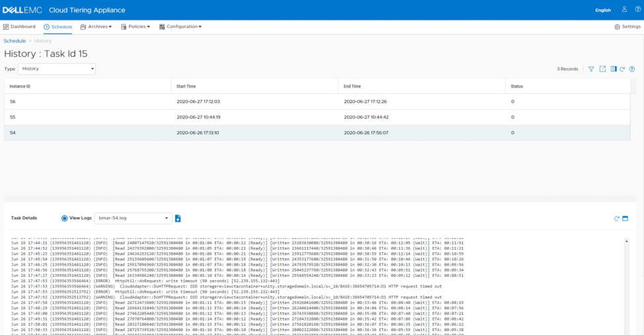Click end time 2020-06-26 17:56:07
This screenshot has width=644, height=335.
(366, 133)
